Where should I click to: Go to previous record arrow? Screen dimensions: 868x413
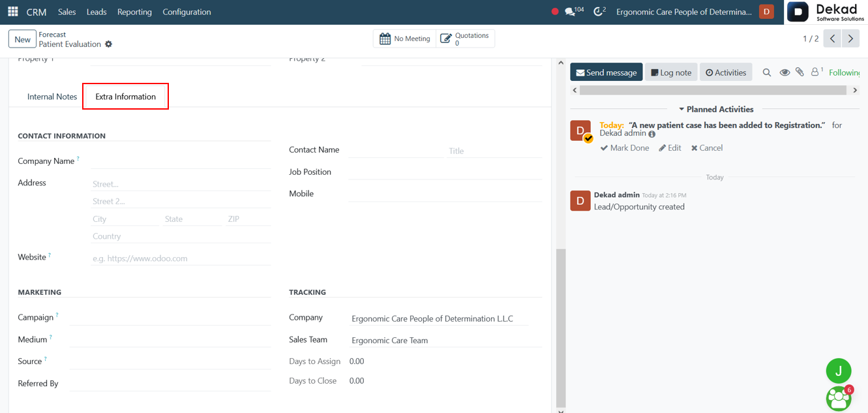[832, 38]
